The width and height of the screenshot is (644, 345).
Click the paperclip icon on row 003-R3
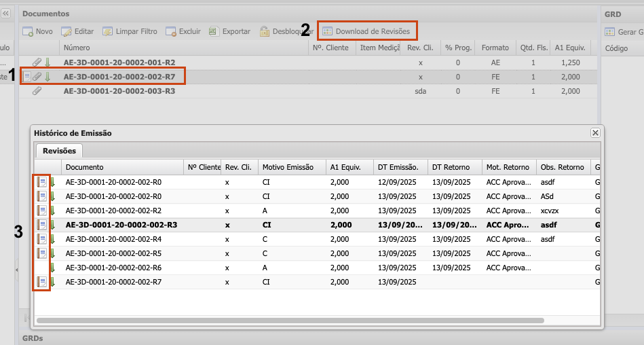[x=37, y=91]
